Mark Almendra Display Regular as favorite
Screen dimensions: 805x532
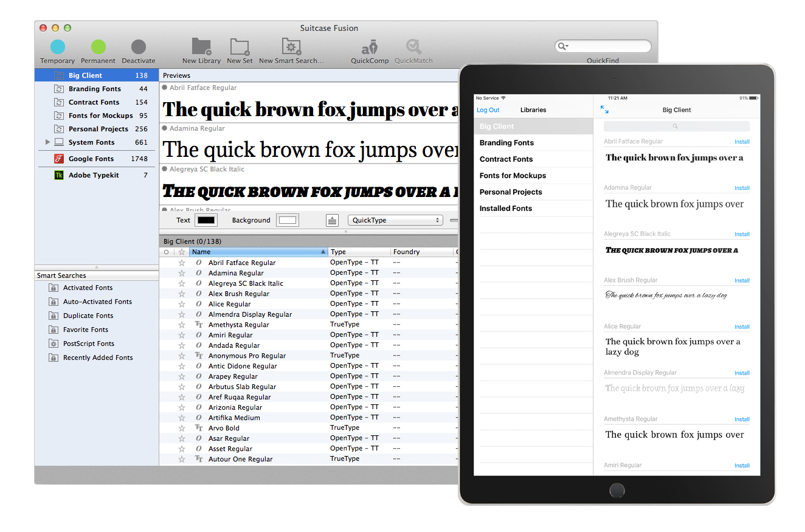pos(181,314)
